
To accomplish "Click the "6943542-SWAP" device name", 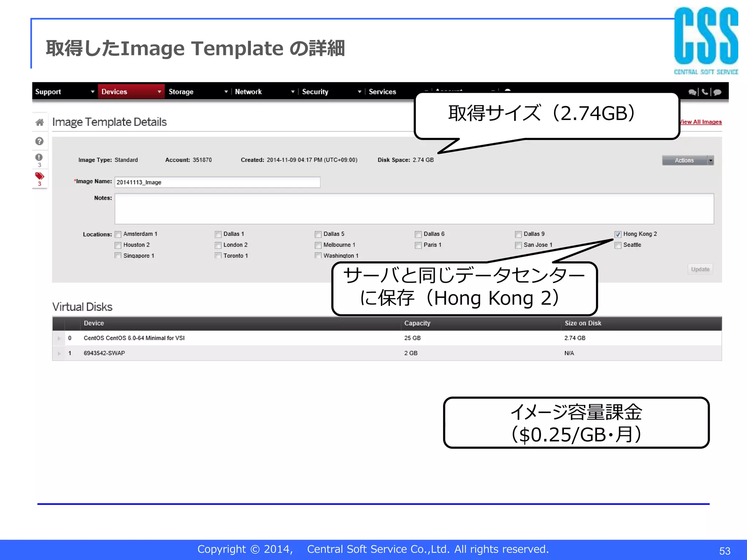I will 104,353.
